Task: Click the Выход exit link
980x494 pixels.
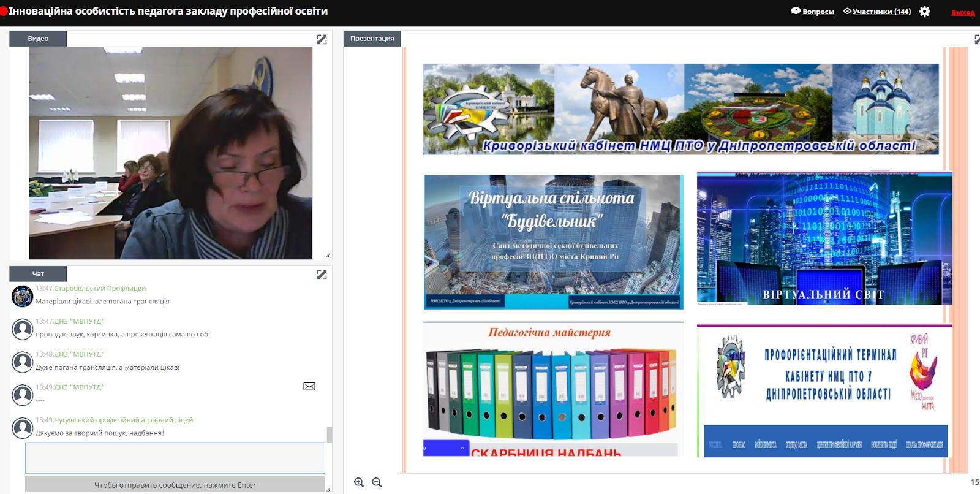Action: [963, 12]
